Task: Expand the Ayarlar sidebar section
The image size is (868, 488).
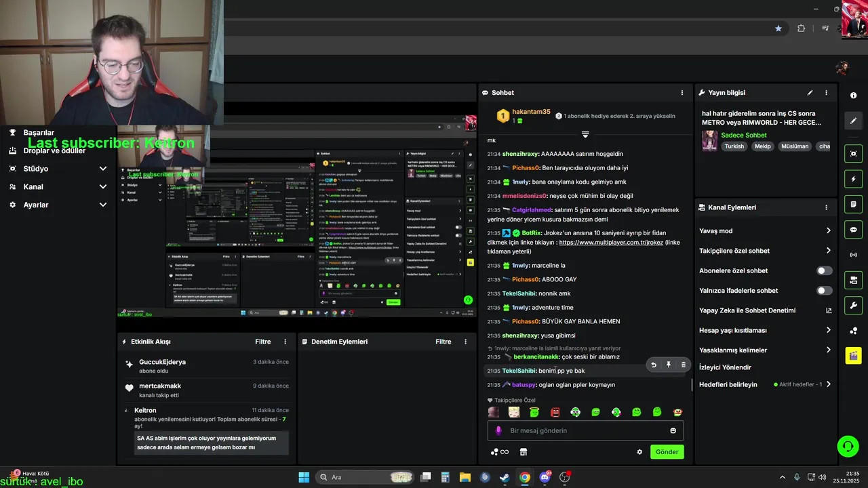Action: point(58,205)
